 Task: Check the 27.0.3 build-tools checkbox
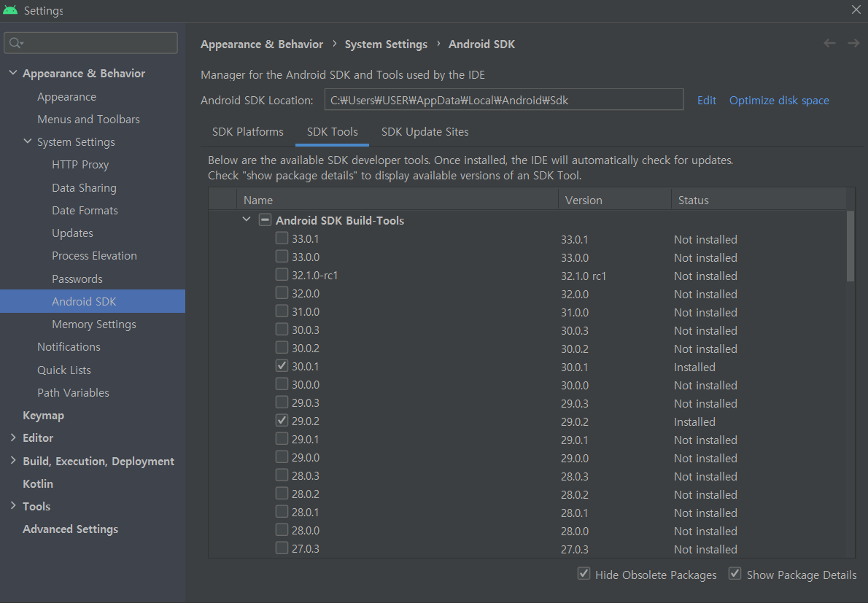point(282,548)
